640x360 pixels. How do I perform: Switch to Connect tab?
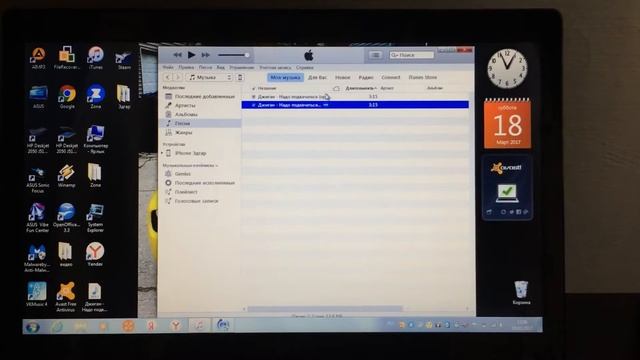tap(391, 77)
